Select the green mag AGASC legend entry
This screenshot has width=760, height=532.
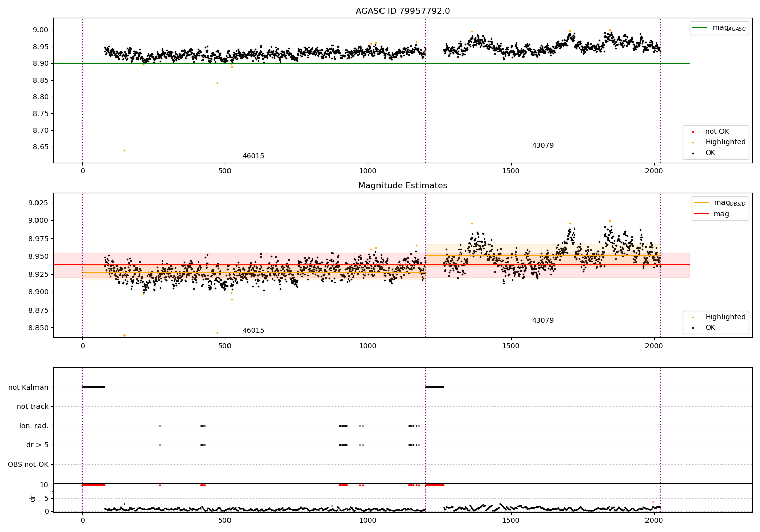pyautogui.click(x=719, y=28)
